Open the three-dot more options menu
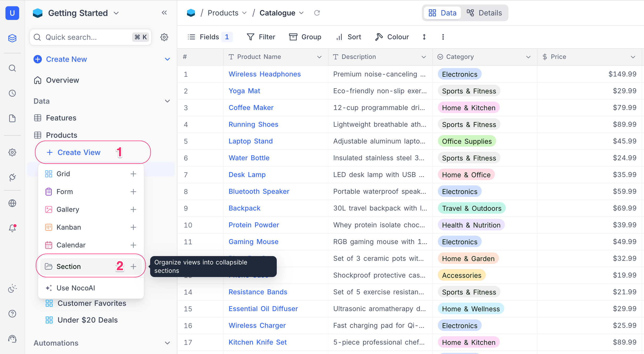Viewport: 644px width, 354px height. [443, 37]
